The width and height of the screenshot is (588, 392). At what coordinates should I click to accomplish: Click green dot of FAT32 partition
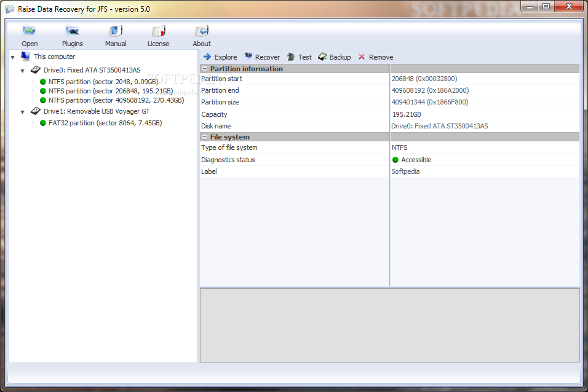43,123
